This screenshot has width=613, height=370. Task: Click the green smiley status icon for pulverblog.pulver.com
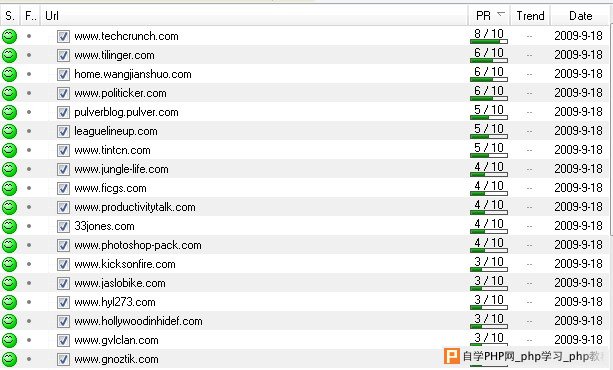[x=9, y=112]
